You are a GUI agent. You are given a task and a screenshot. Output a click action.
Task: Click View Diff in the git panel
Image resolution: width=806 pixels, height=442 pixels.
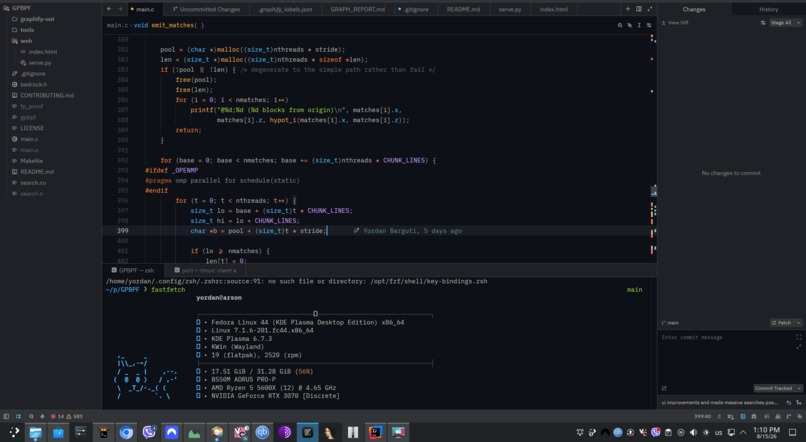pos(675,23)
